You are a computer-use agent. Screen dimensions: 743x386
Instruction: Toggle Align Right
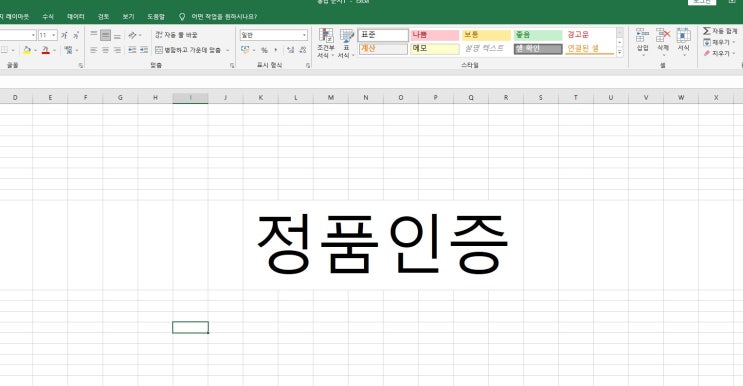tap(117, 50)
